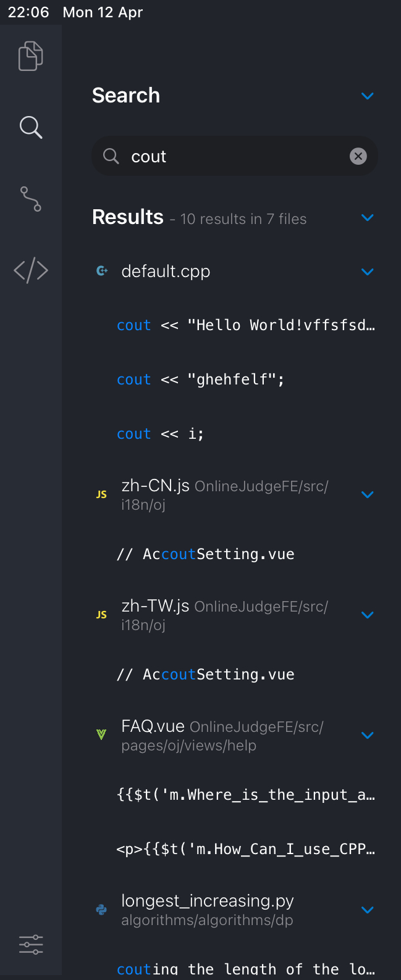Click the Vue icon beside FAQ.vue
401x980 pixels.
pyautogui.click(x=101, y=734)
